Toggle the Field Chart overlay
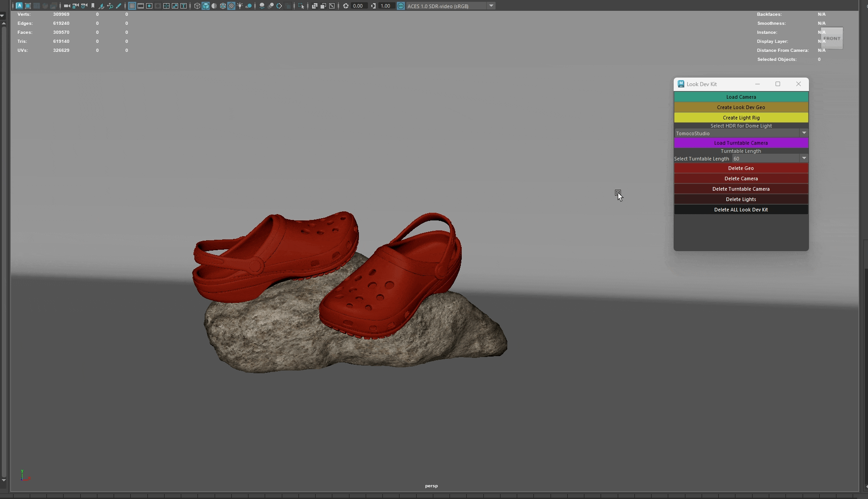Image resolution: width=868 pixels, height=499 pixels. click(x=166, y=6)
